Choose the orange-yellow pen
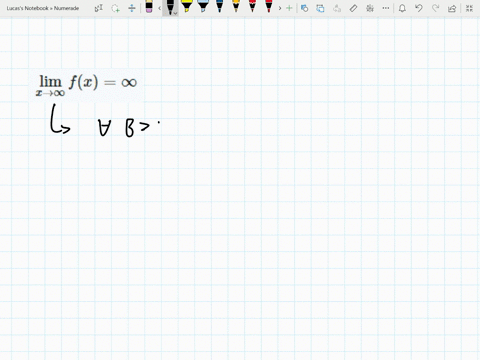 click(236, 7)
